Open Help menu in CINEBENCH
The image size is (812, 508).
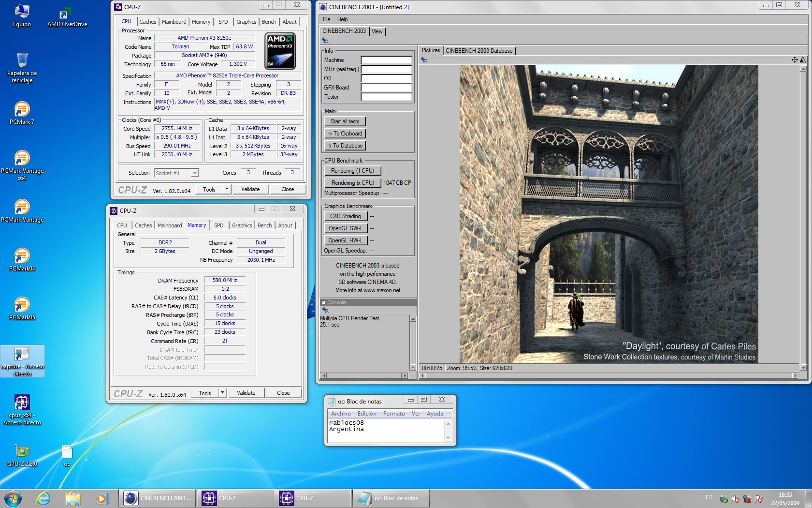coord(342,19)
